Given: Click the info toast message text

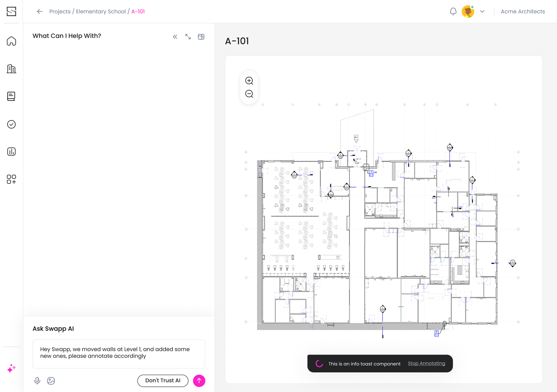Looking at the screenshot, I should click(364, 364).
